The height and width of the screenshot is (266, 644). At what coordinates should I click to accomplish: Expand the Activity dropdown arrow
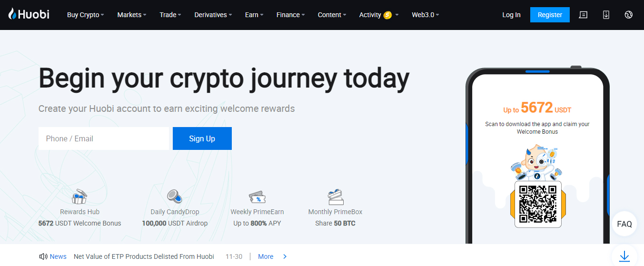point(397,15)
